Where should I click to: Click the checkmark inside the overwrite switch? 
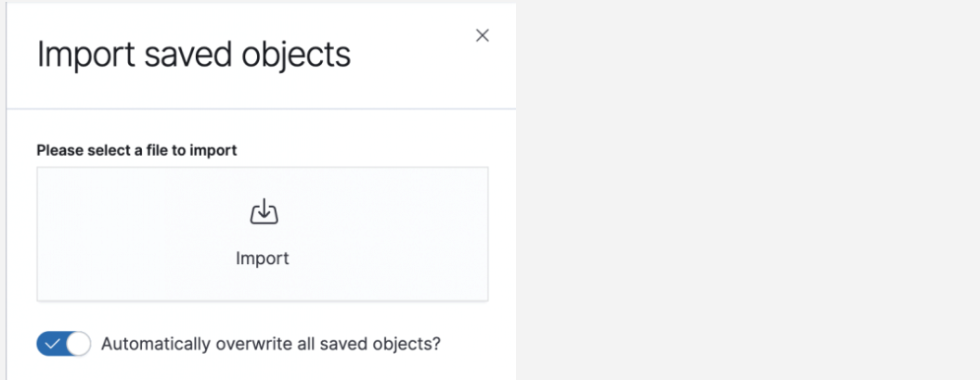[52, 344]
